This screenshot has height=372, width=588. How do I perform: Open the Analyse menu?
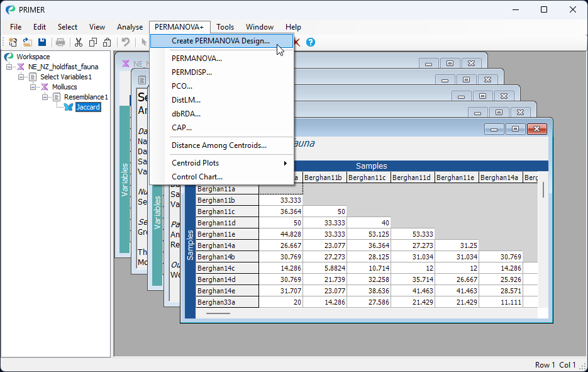coord(130,27)
